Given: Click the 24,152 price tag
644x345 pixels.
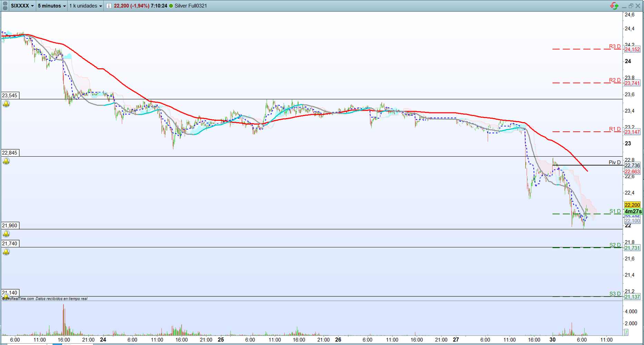Looking at the screenshot, I should [x=632, y=49].
